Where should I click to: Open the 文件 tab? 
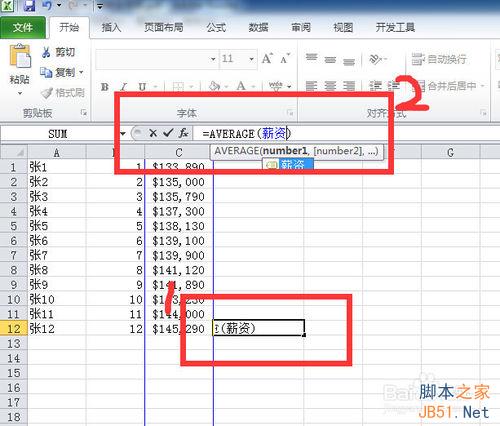pyautogui.click(x=23, y=27)
